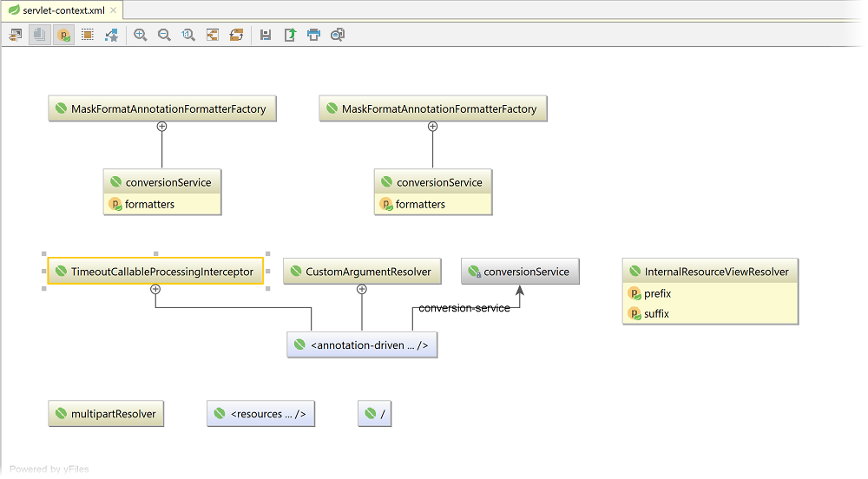The width and height of the screenshot is (868, 479).
Task: Save diagram with the floppy disk icon
Action: (x=266, y=35)
